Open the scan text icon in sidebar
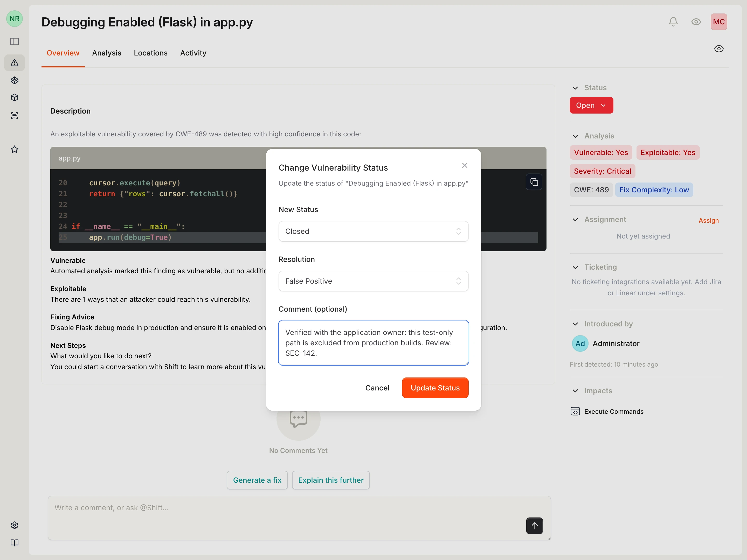 [x=15, y=116]
